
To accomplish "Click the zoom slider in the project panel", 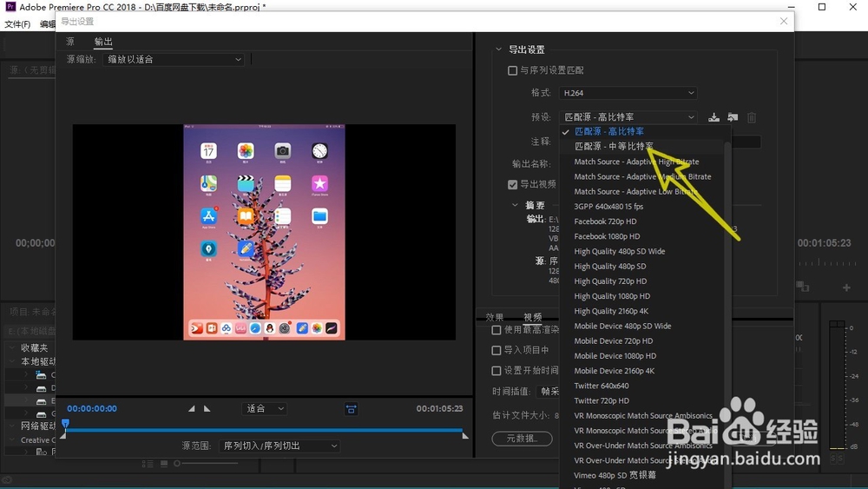I will pos(206,464).
